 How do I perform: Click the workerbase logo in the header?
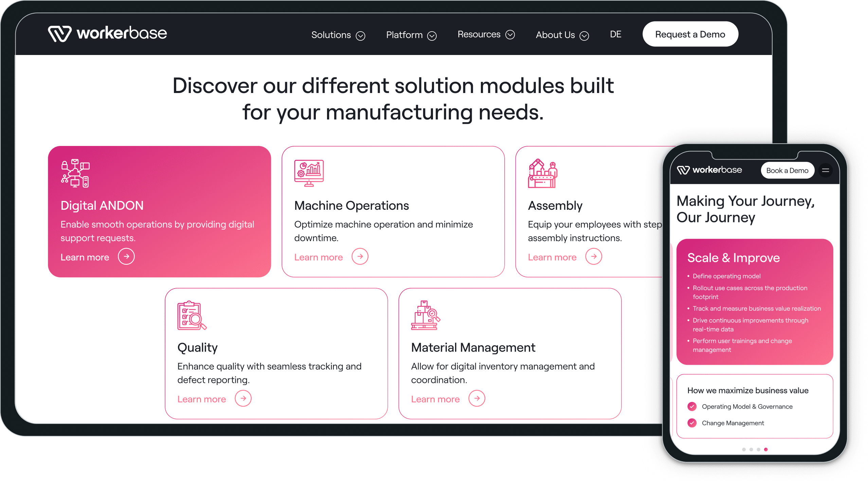107,33
